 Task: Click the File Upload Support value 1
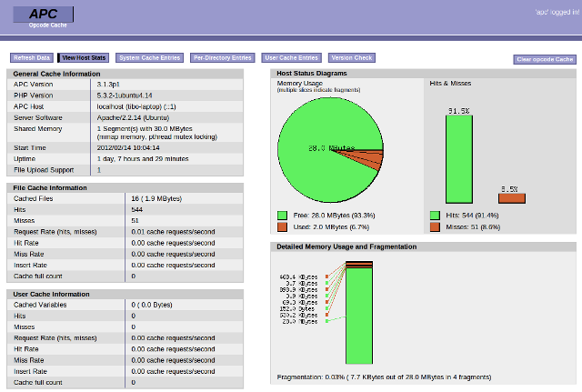click(x=99, y=170)
